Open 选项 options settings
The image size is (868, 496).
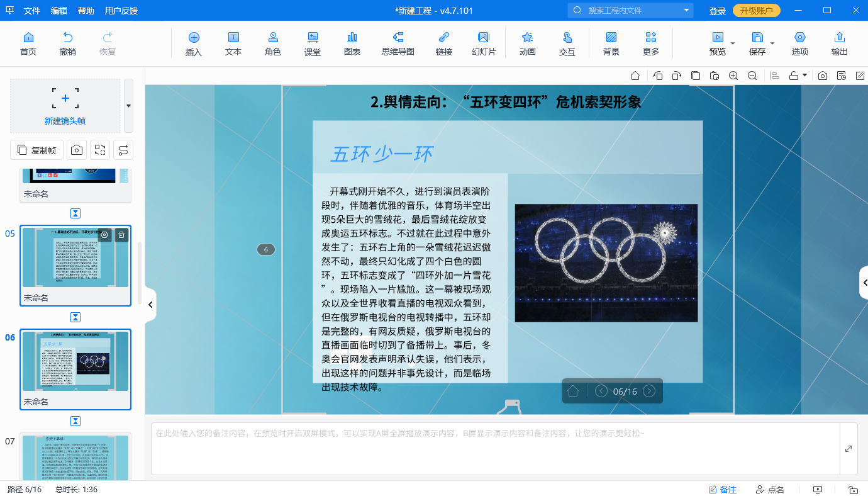point(800,43)
